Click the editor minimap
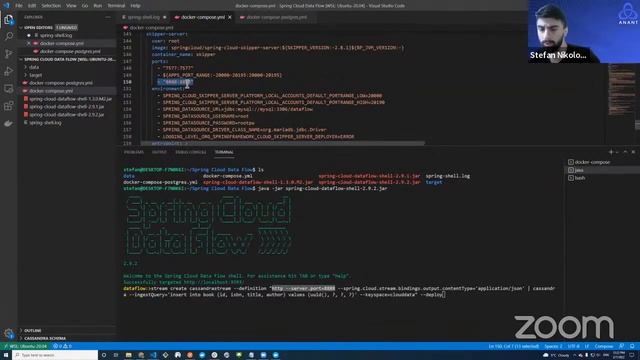 pos(621,89)
